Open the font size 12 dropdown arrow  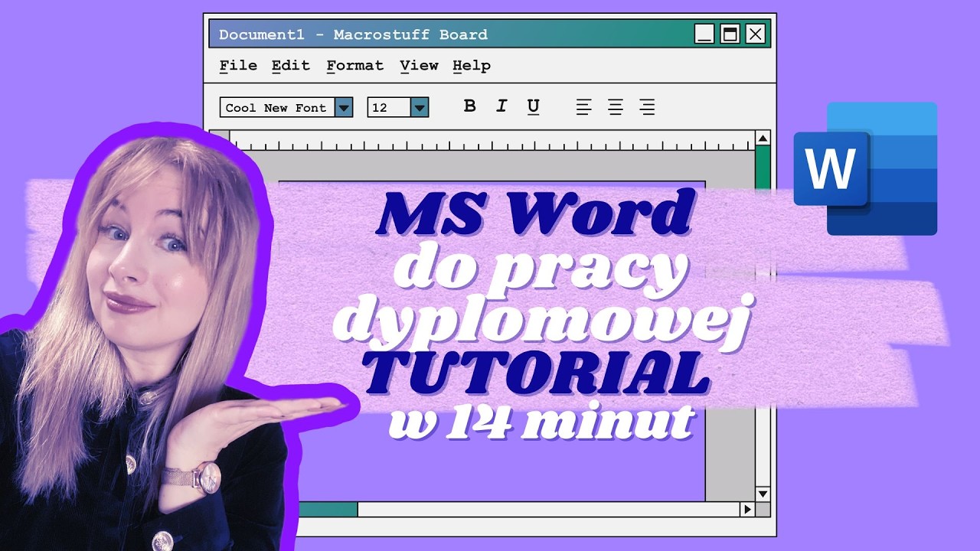coord(419,107)
